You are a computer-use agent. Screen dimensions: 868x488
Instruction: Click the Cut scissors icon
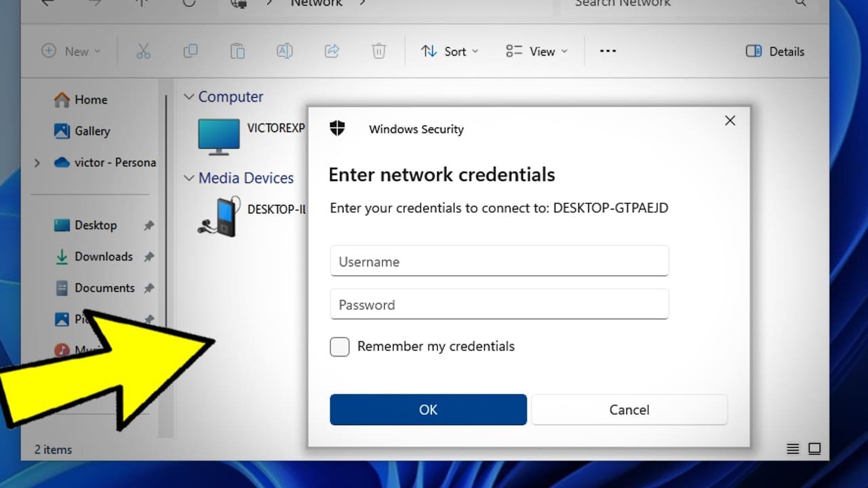coord(143,52)
